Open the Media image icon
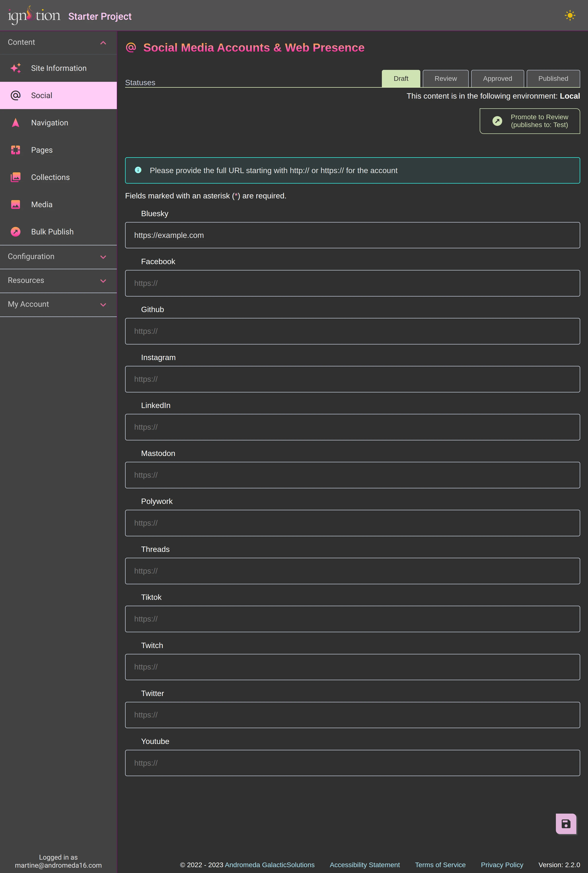This screenshot has height=873, width=588. point(16,204)
